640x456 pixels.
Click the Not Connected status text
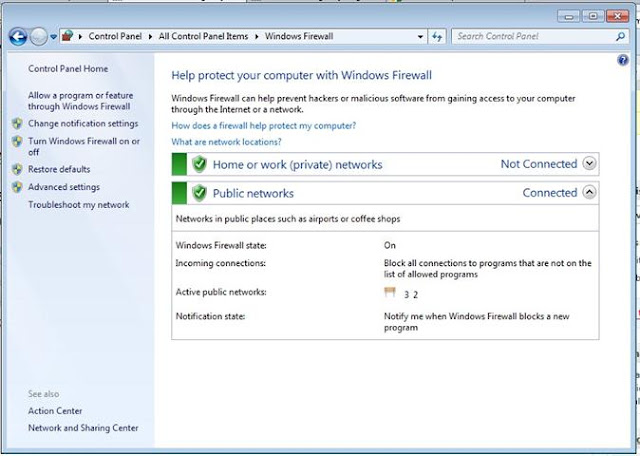[x=539, y=164]
